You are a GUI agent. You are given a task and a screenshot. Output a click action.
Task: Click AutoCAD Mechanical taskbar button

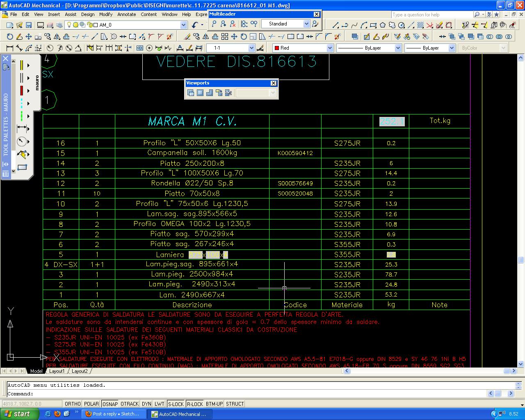180,414
